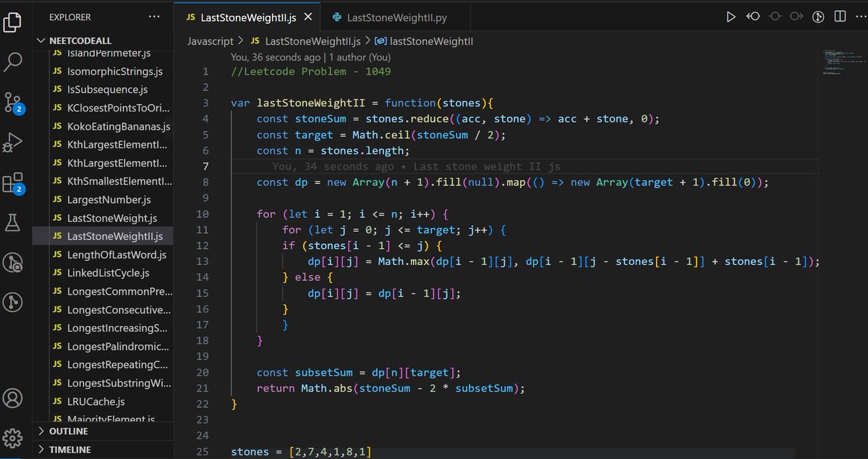Open LengthOfLastWord.js file
This screenshot has height=459, width=868.
(x=116, y=255)
